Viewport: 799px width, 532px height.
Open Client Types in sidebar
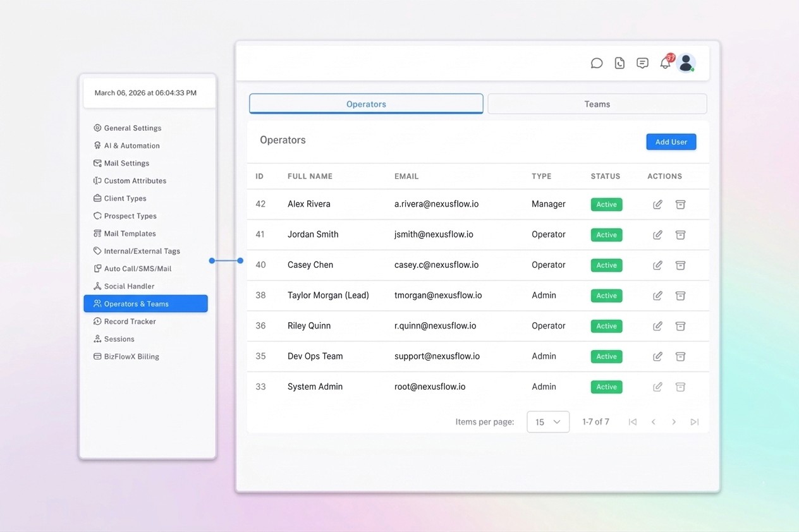(x=119, y=198)
